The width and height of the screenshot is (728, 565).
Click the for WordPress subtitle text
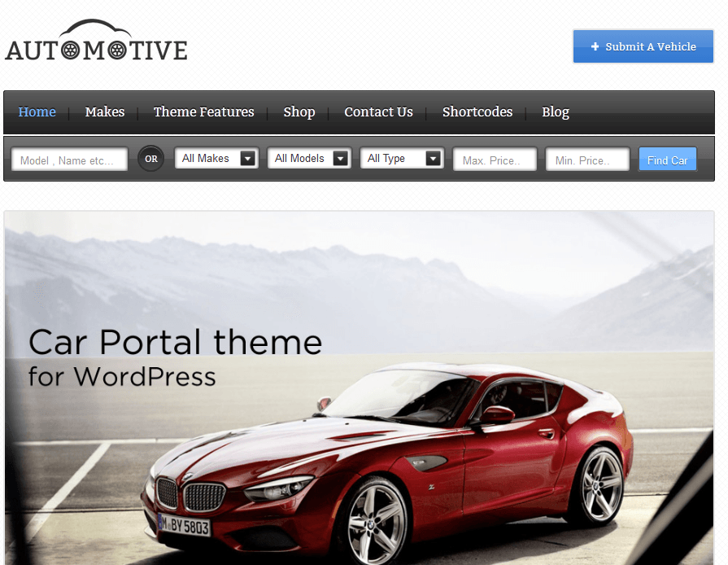[x=122, y=376]
